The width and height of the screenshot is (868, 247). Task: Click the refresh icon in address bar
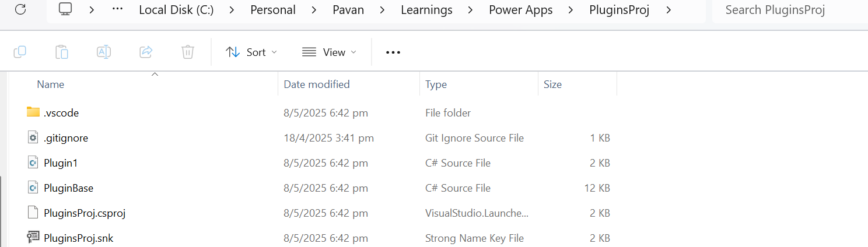20,10
